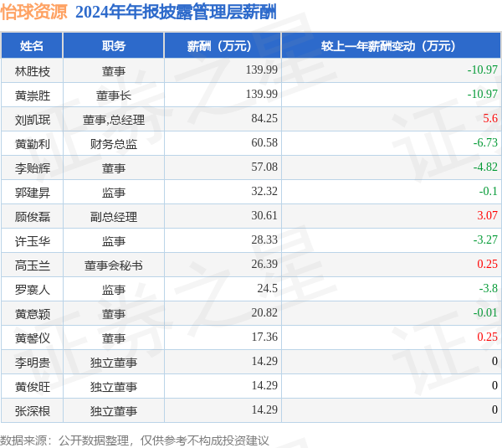Click the name 李贻辉
Viewport: 502px width, 448px height.
[x=33, y=168]
